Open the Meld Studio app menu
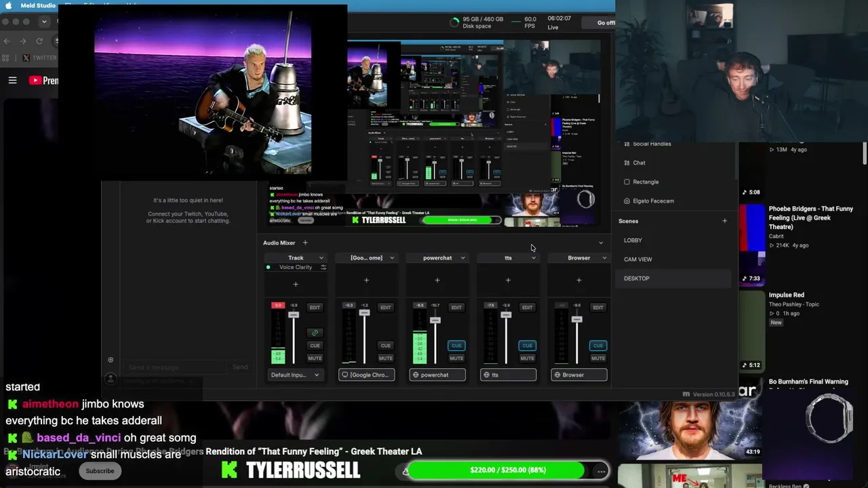The height and width of the screenshot is (488, 868). coord(38,5)
